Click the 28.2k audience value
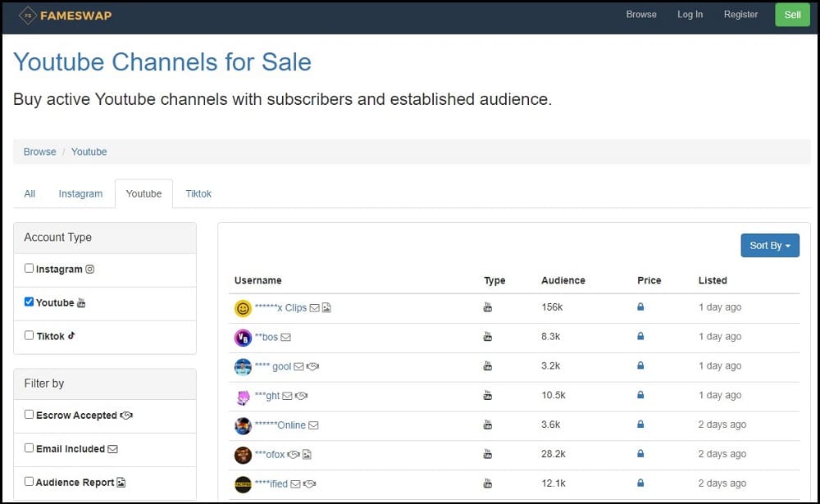Screen dimensions: 820x504 [x=553, y=454]
